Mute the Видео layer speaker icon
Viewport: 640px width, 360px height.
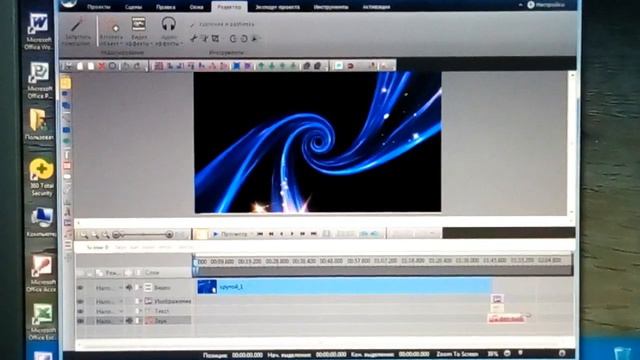(x=129, y=288)
